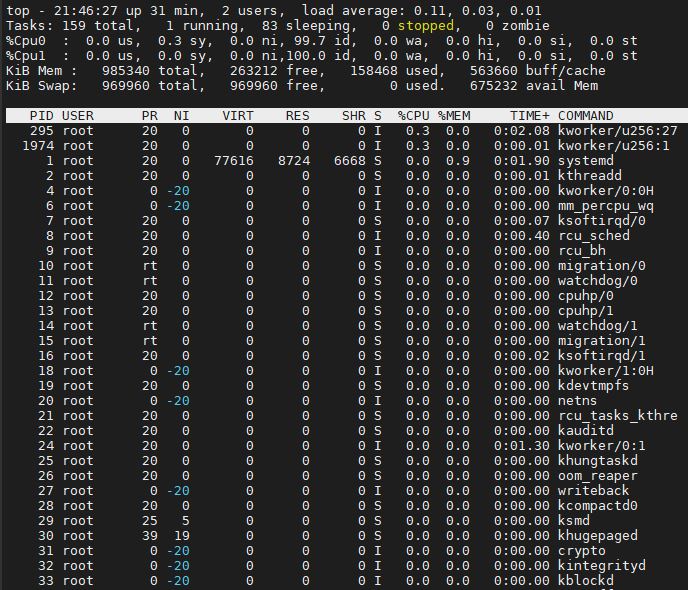Click the writeback command name
Viewport: 688px width, 590px height.
pyautogui.click(x=594, y=490)
